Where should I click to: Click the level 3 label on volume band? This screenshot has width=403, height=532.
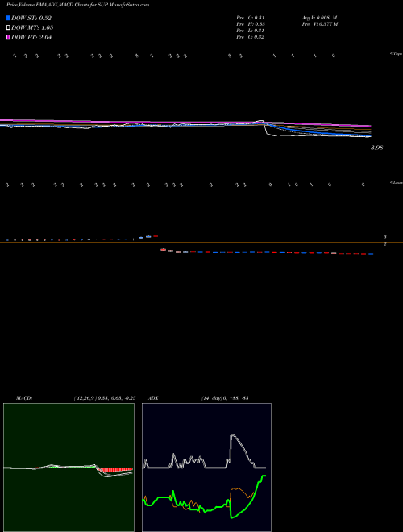pyautogui.click(x=385, y=237)
